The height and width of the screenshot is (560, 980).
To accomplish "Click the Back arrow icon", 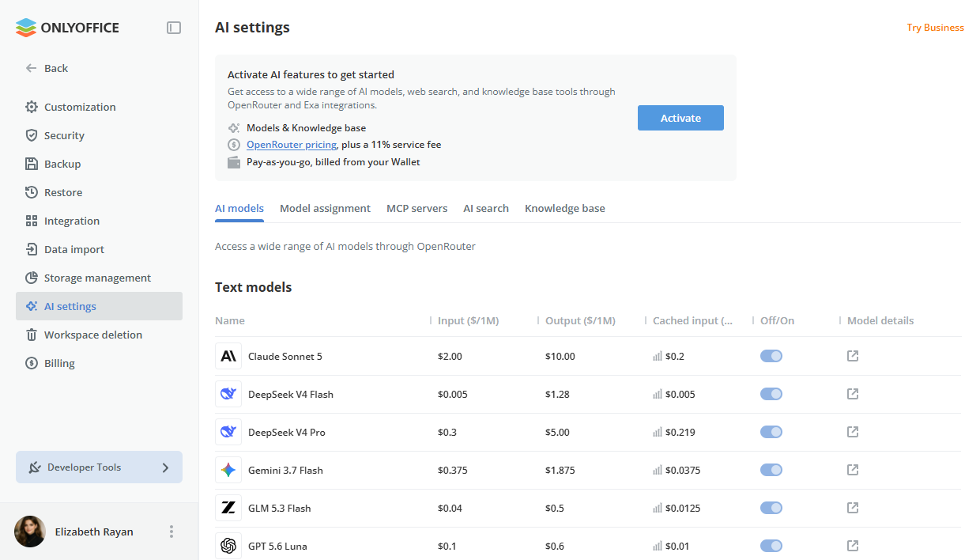I will [x=32, y=68].
